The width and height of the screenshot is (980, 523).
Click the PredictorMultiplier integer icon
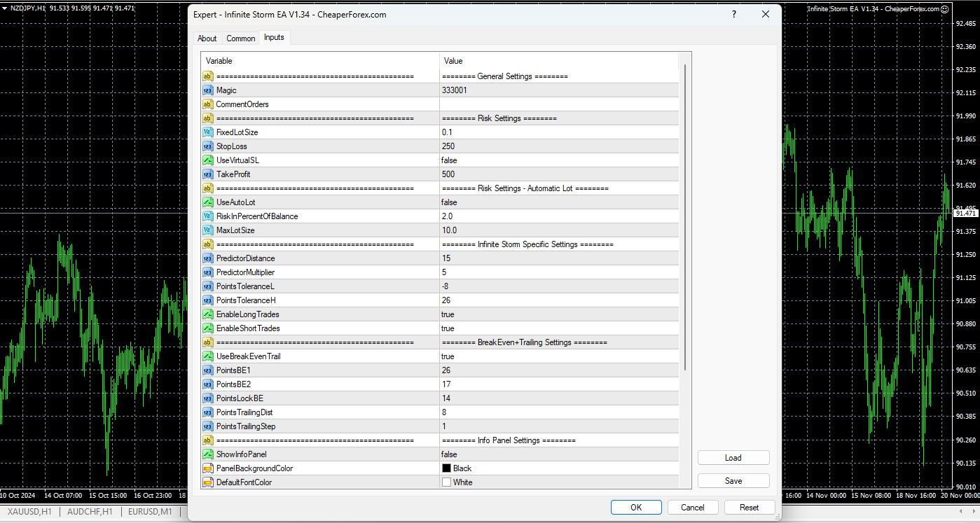point(207,272)
